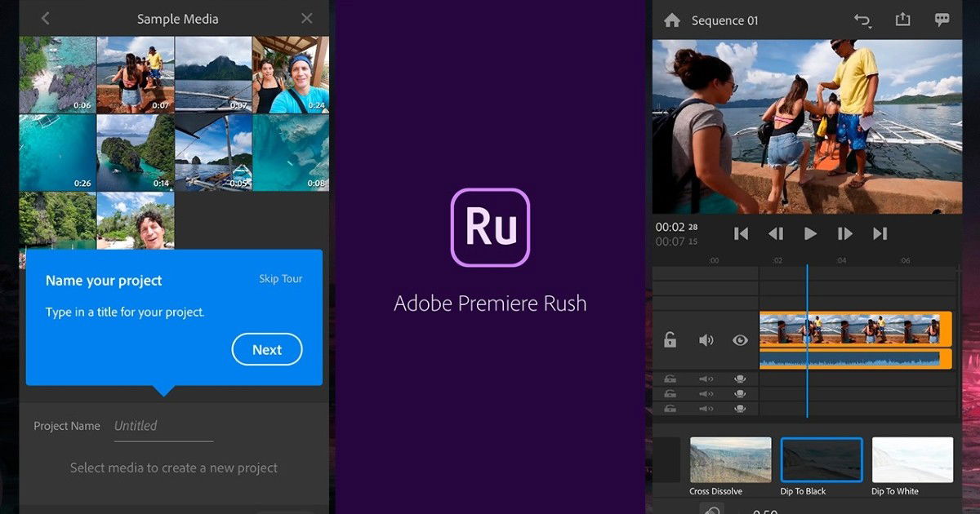Click the microphone icon on the top audio track
This screenshot has height=514, width=980.
click(740, 379)
